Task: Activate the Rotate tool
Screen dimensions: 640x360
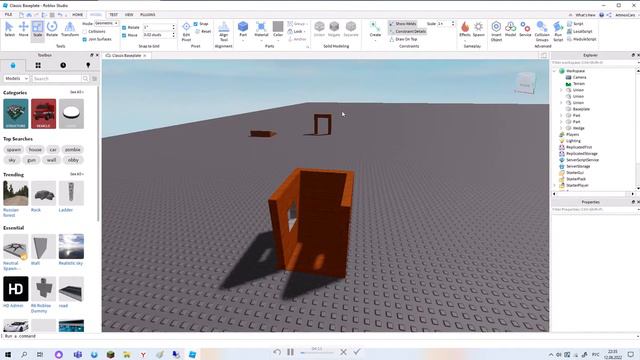Action: (x=52, y=29)
